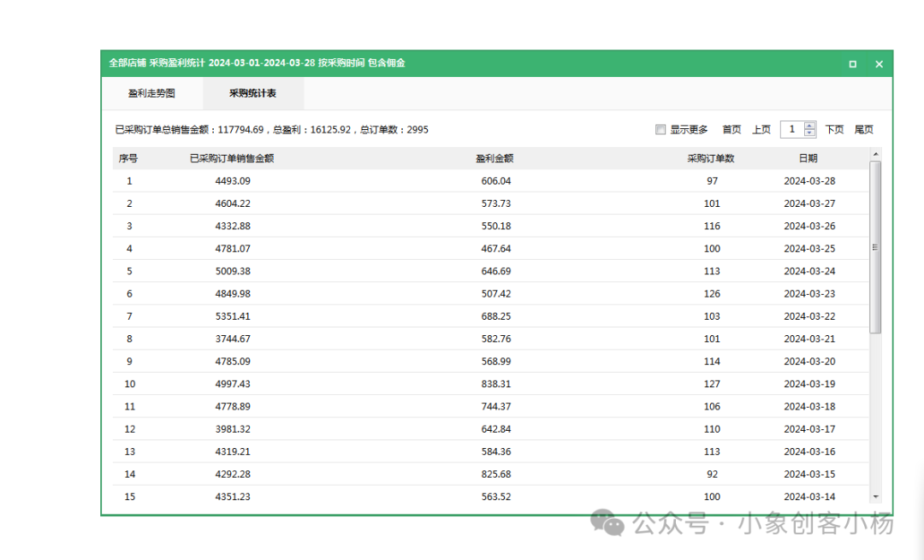Select the 采购统计表 tab
The width and height of the screenshot is (924, 560).
(252, 93)
